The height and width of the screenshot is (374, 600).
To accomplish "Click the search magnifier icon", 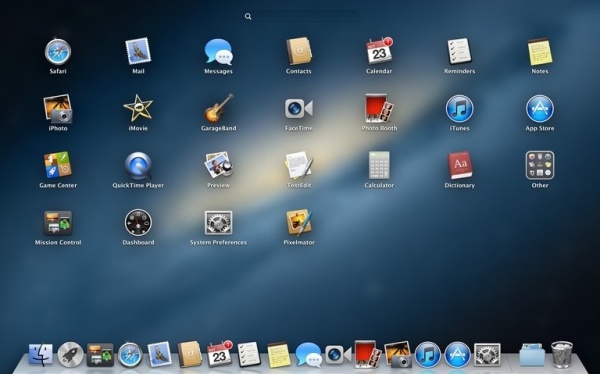I will (x=248, y=16).
